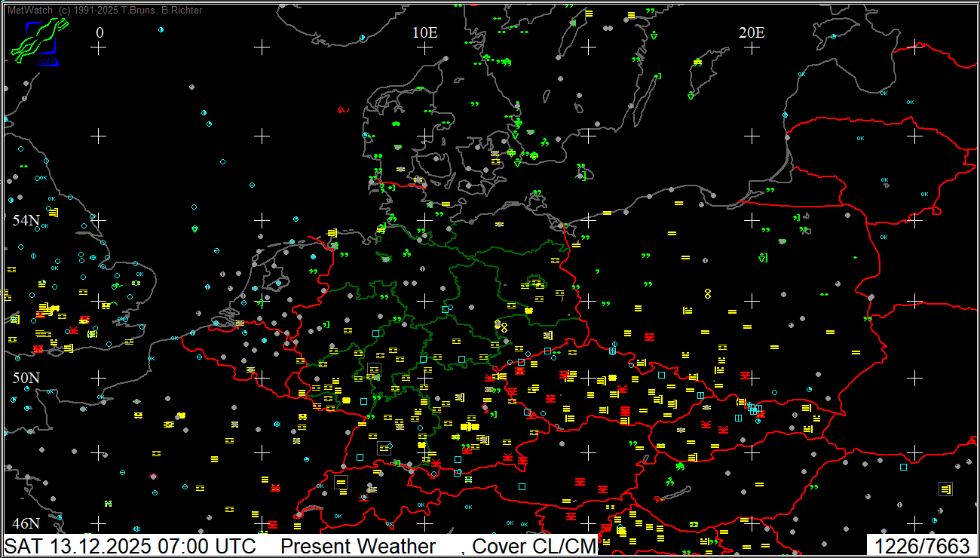
Task: Click the 1226/7663 station counter
Action: (921, 546)
